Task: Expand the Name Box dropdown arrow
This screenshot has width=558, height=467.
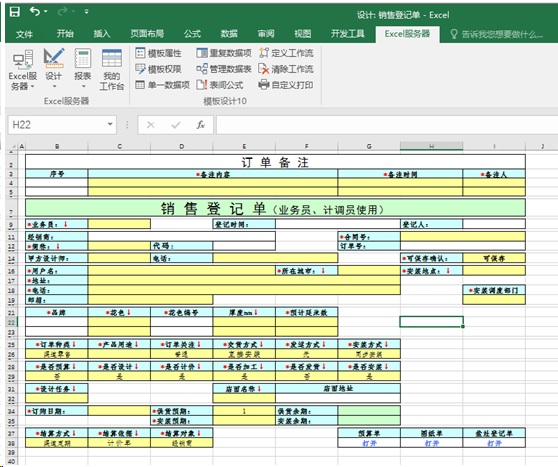Action: (x=110, y=125)
